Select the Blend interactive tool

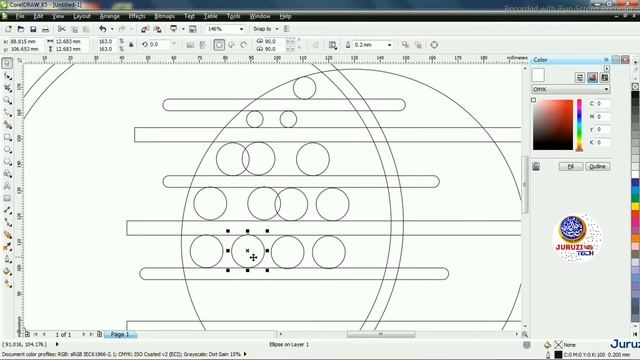pos(7,235)
